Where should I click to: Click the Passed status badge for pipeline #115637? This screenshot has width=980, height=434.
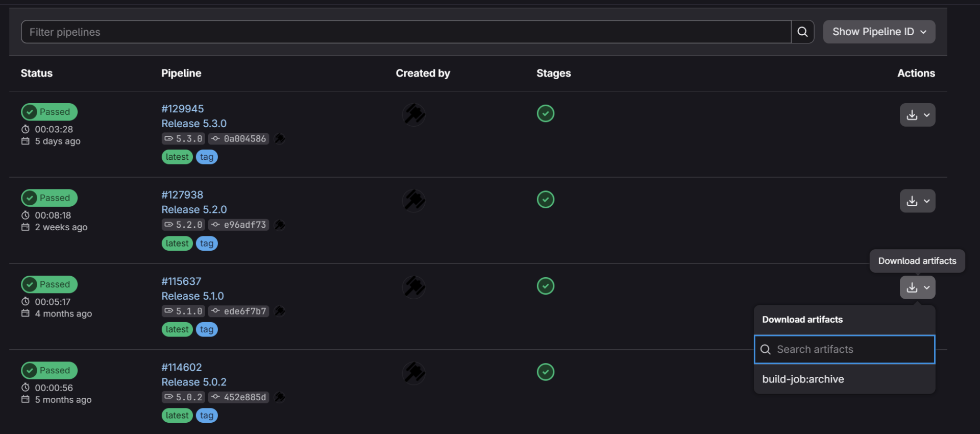click(x=50, y=284)
